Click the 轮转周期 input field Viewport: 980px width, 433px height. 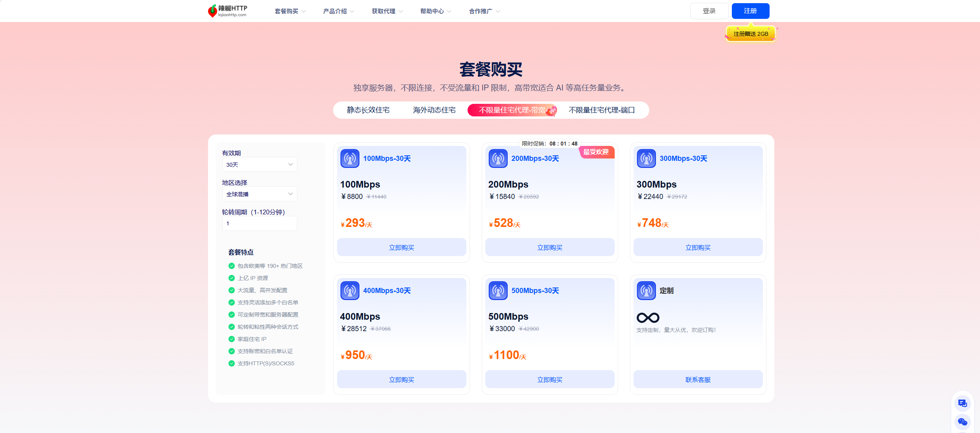coord(259,223)
